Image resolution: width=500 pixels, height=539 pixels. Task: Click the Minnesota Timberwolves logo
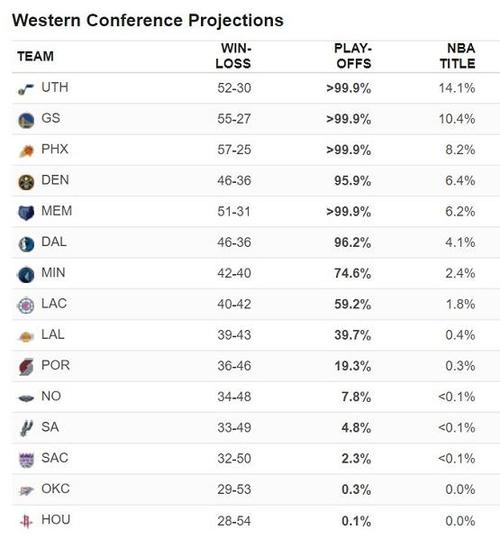tap(26, 275)
